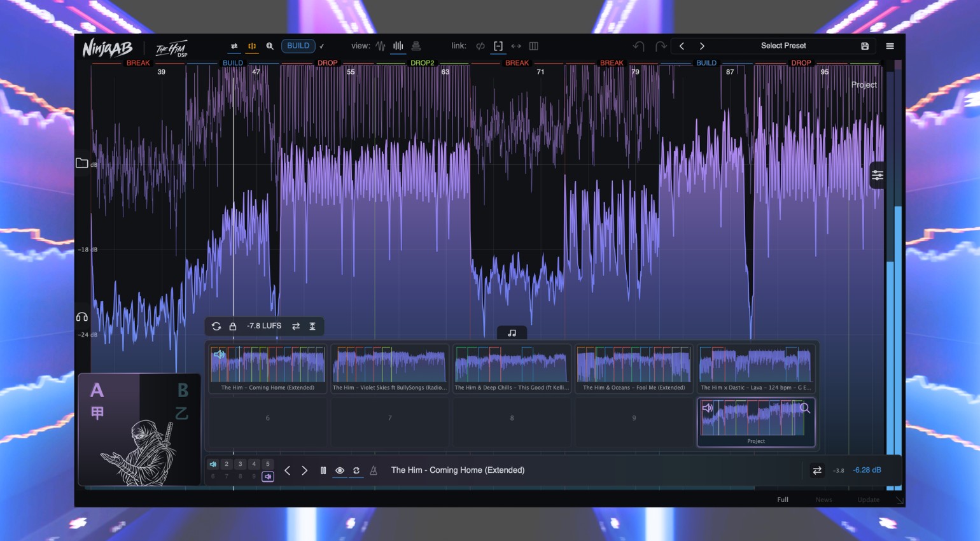Click the refresh loudness icon beside lock

pos(216,326)
